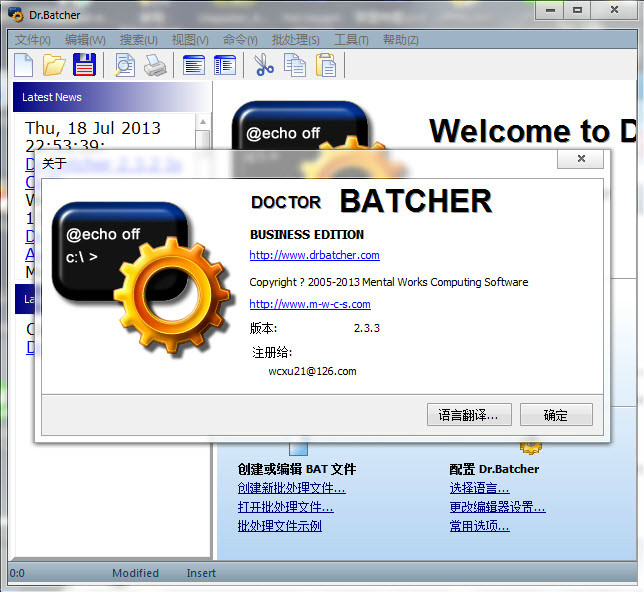Click the text view mode toolbar icon
The width and height of the screenshot is (644, 592).
[194, 65]
